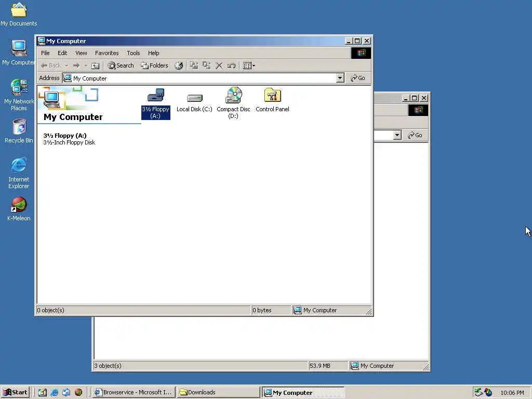Open the Help menu

coord(153,53)
